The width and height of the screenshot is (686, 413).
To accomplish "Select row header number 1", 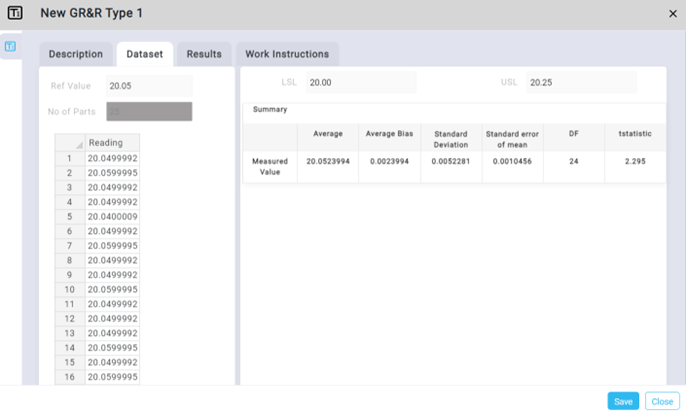I will tap(70, 158).
